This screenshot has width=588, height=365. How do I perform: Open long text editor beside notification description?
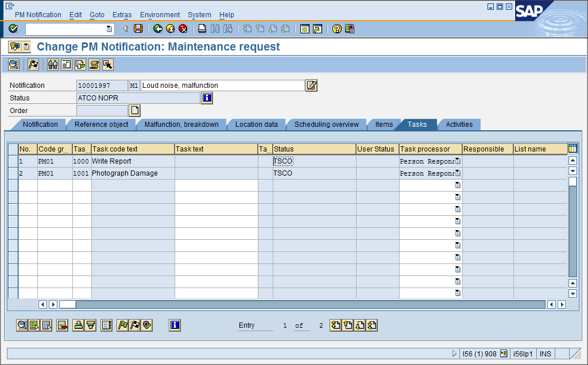(311, 86)
